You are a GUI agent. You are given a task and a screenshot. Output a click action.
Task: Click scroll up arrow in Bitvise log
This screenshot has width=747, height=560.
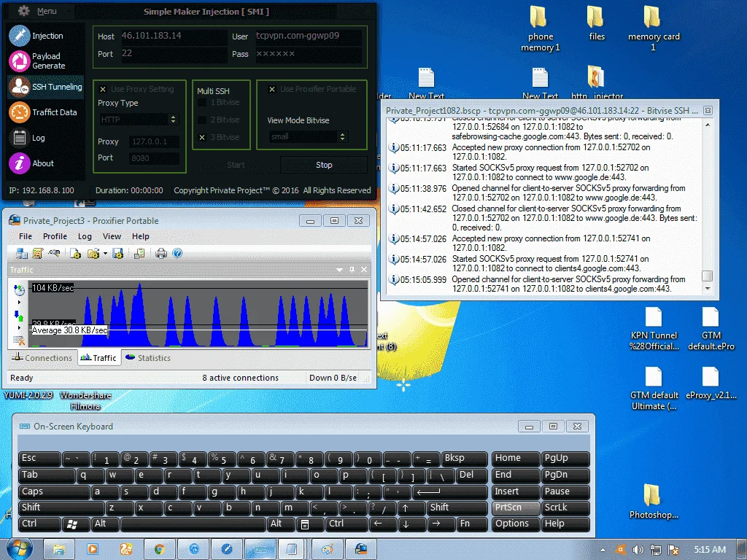pyautogui.click(x=708, y=124)
